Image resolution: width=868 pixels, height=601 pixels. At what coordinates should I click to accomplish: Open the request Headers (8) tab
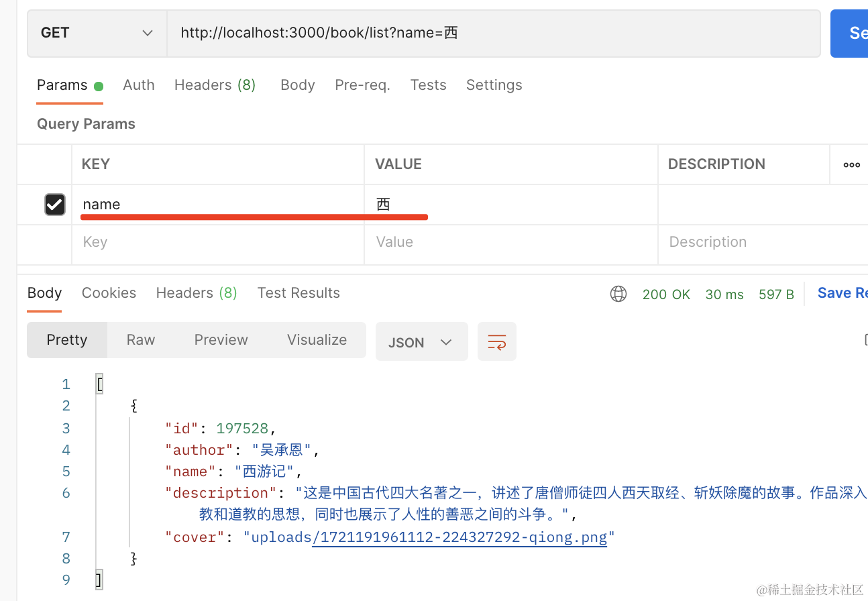(215, 85)
